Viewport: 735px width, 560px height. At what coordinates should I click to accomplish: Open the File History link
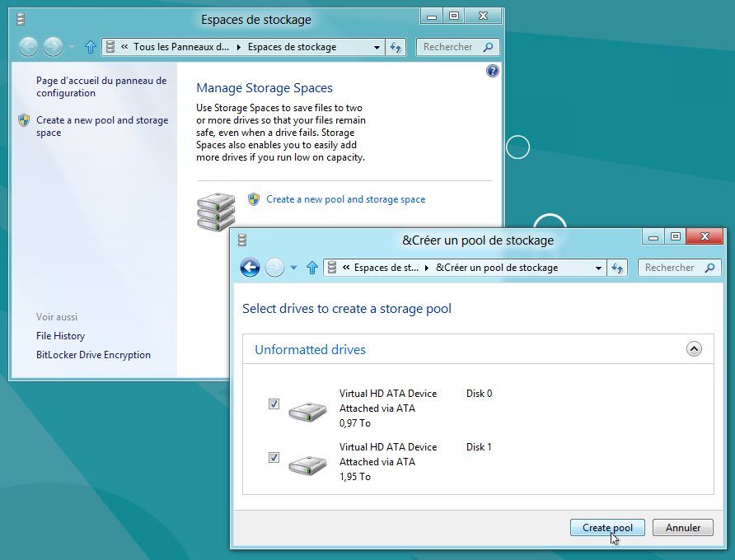60,336
